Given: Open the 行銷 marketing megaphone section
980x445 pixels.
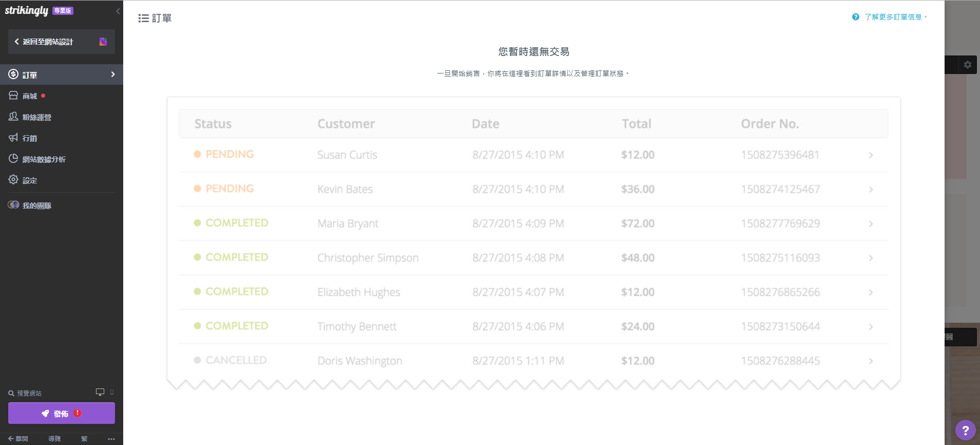Looking at the screenshot, I should [29, 138].
